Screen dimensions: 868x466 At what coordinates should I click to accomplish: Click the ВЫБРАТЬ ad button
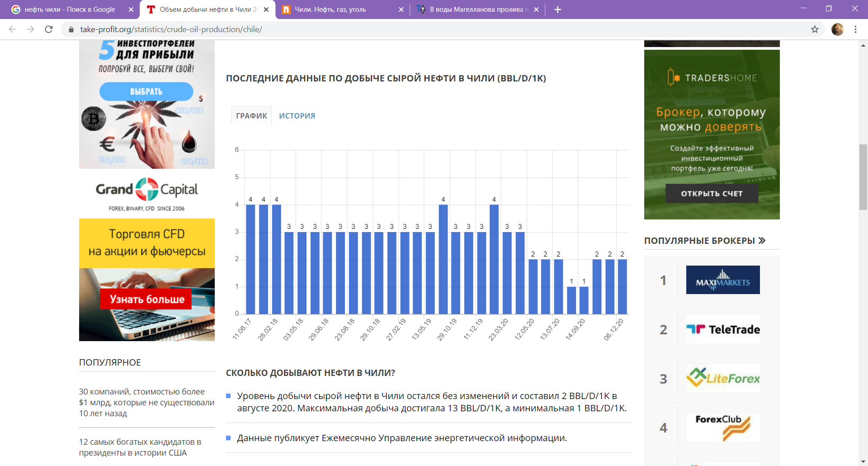(146, 91)
